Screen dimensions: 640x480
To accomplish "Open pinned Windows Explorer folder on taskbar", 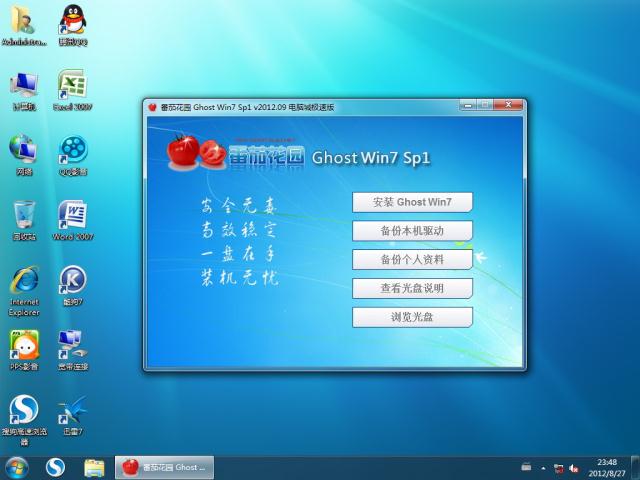I will coord(94,468).
